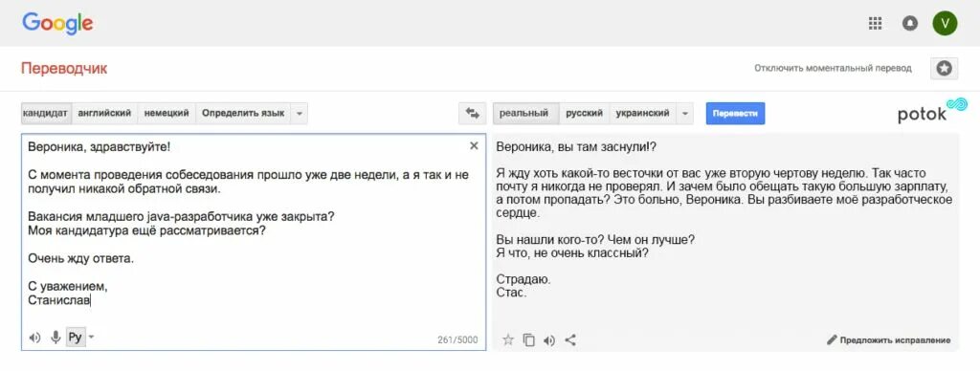
Task: Expand the input tools dropdown arrow
Action: coord(91,338)
